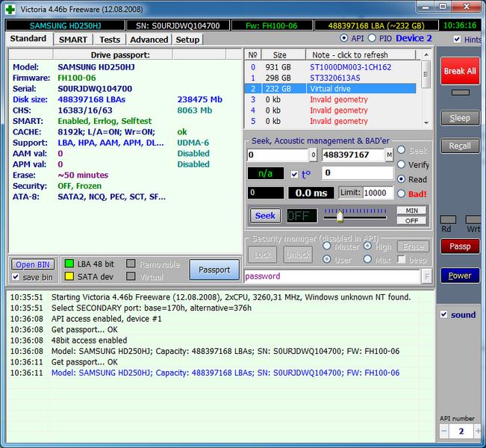
Task: Switch to the SMART tab
Action: [73, 40]
